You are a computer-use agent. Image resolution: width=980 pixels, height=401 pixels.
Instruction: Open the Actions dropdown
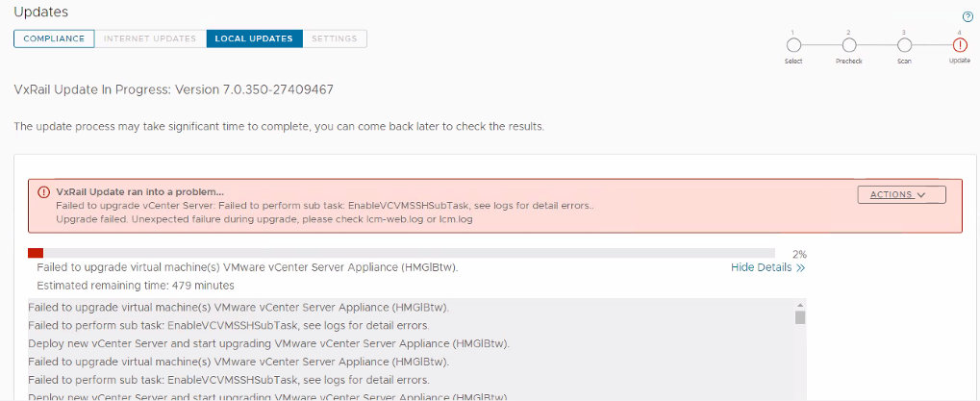[x=901, y=194]
